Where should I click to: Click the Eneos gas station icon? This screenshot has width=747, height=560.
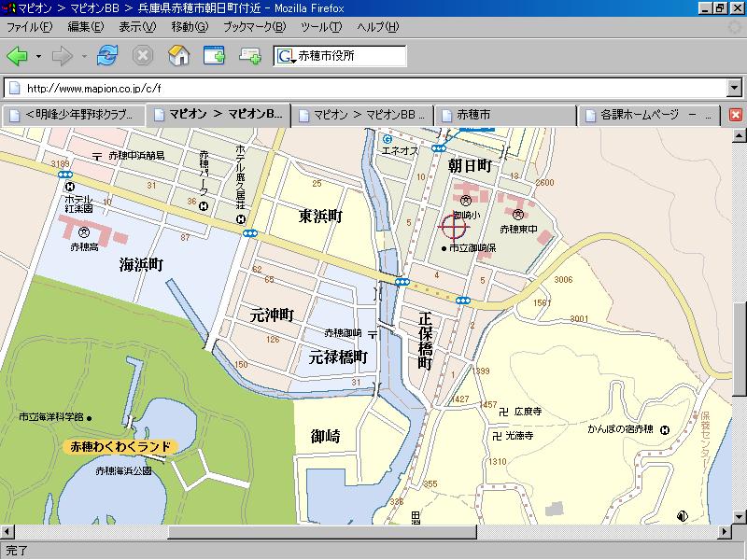(x=388, y=139)
